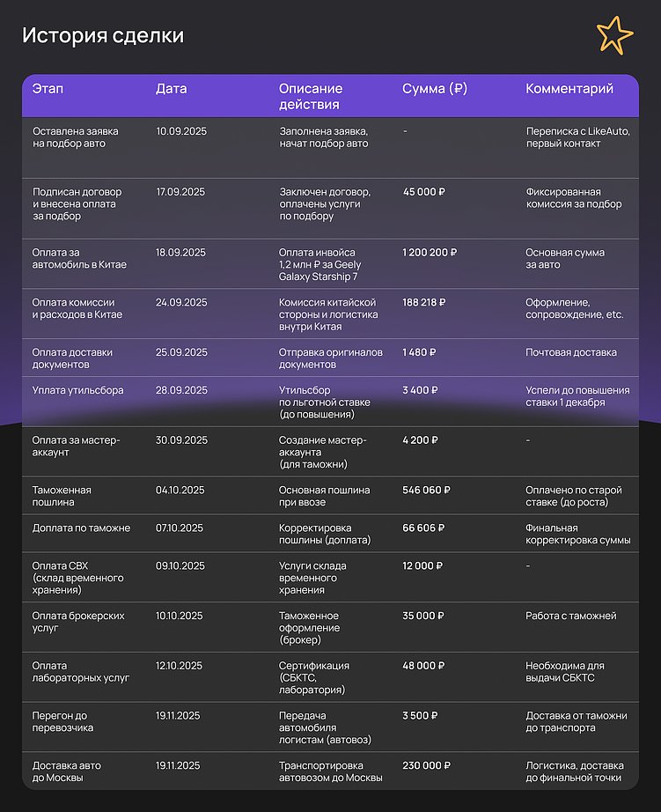Click the 1 200 200 ₽ amount
The image size is (661, 812).
[x=430, y=252]
